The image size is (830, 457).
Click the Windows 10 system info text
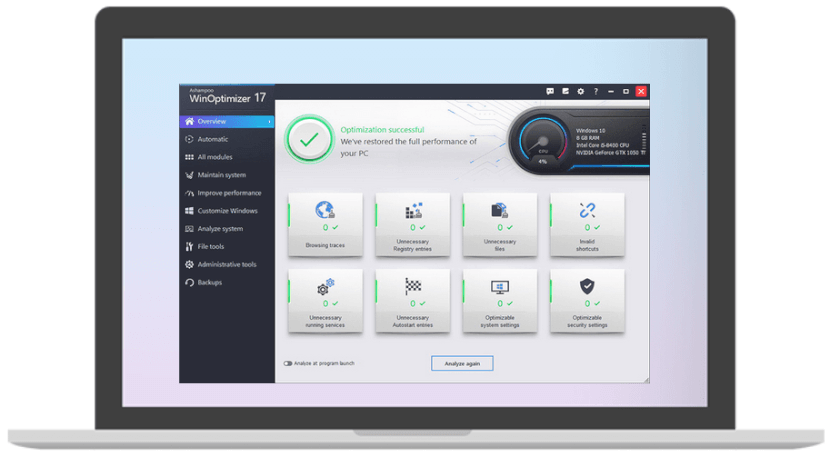coord(590,130)
